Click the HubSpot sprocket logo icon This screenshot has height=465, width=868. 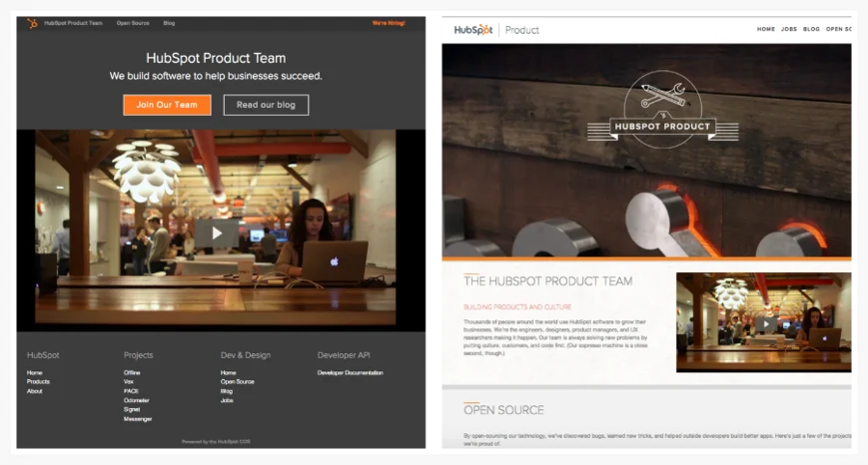(33, 23)
